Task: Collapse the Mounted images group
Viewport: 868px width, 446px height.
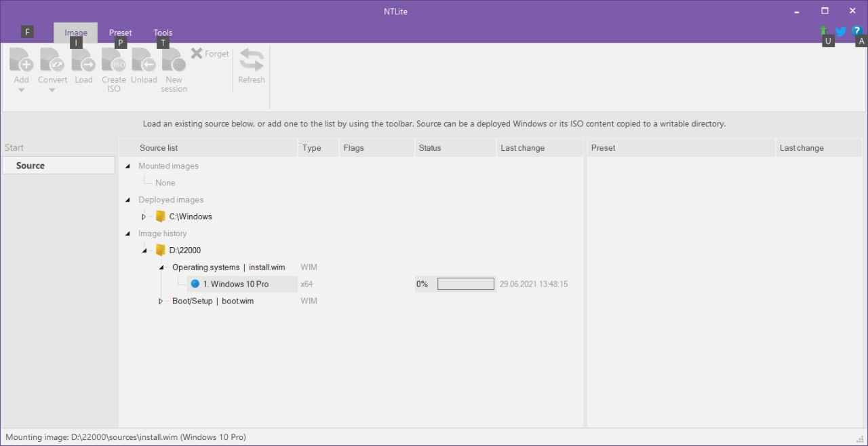Action: click(x=128, y=166)
